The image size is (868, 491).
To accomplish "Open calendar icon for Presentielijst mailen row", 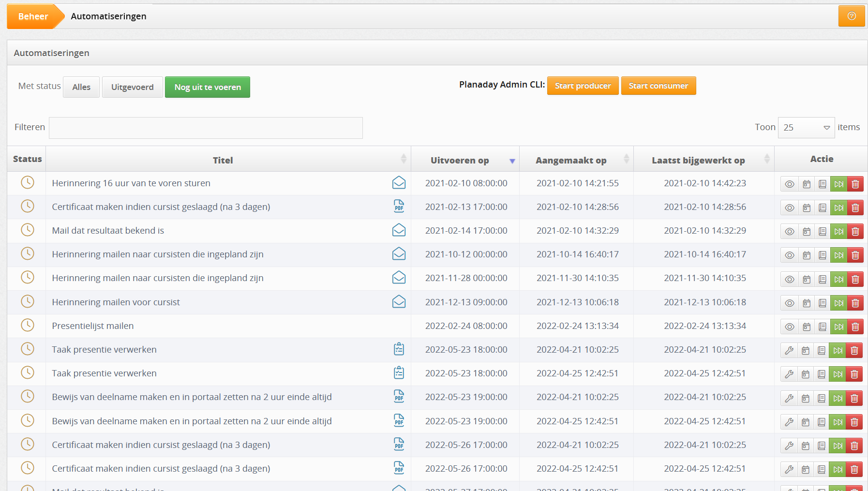I will click(807, 327).
